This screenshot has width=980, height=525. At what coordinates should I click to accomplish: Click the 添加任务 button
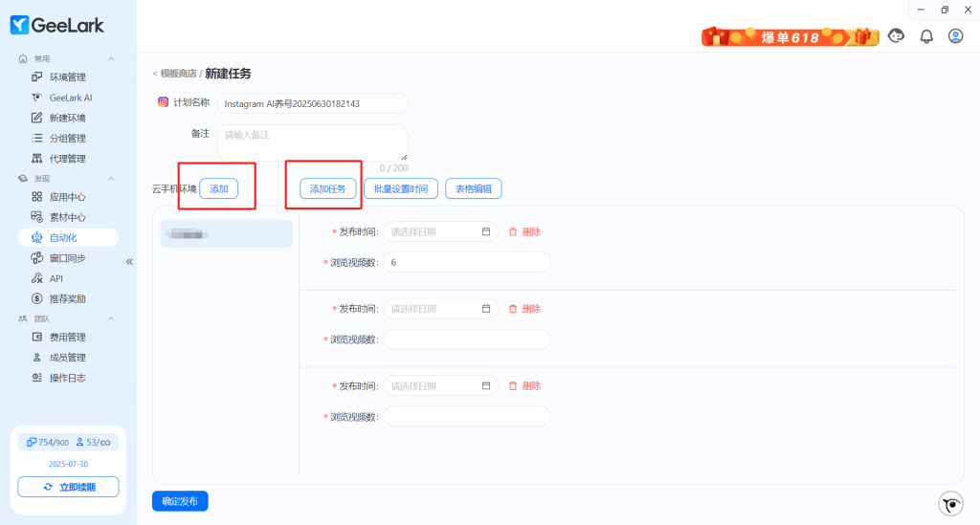[328, 189]
